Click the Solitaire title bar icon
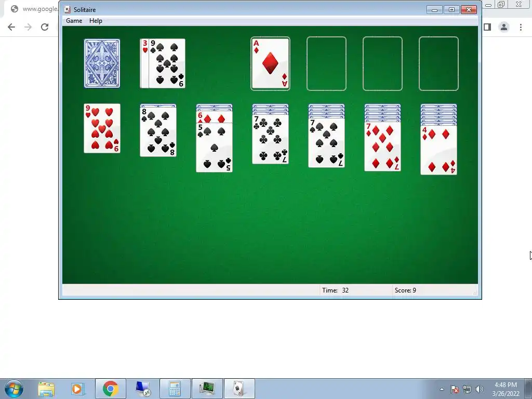This screenshot has height=399, width=532. pos(68,9)
